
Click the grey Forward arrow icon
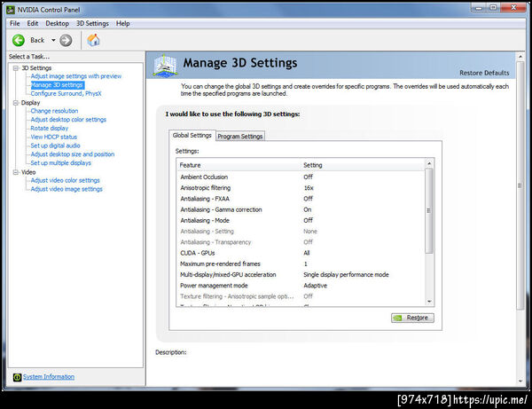click(66, 41)
